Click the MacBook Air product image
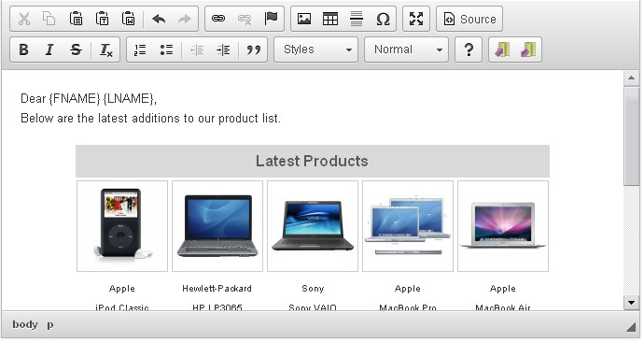 point(503,226)
